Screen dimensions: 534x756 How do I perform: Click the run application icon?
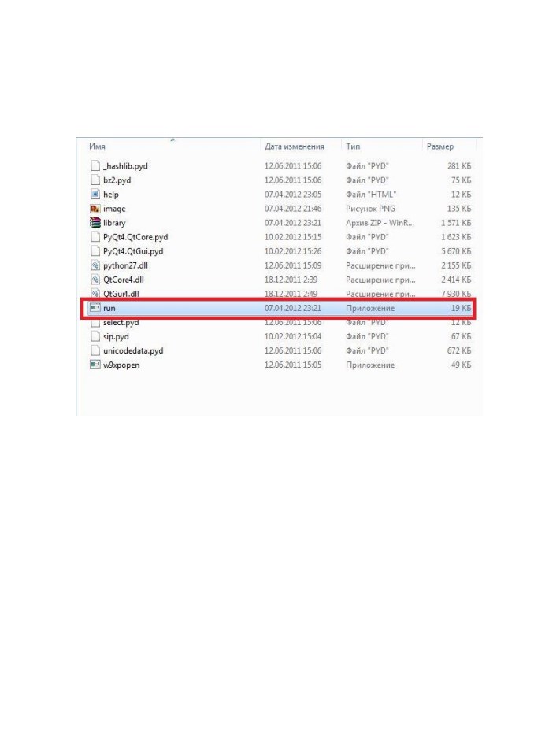coord(95,308)
